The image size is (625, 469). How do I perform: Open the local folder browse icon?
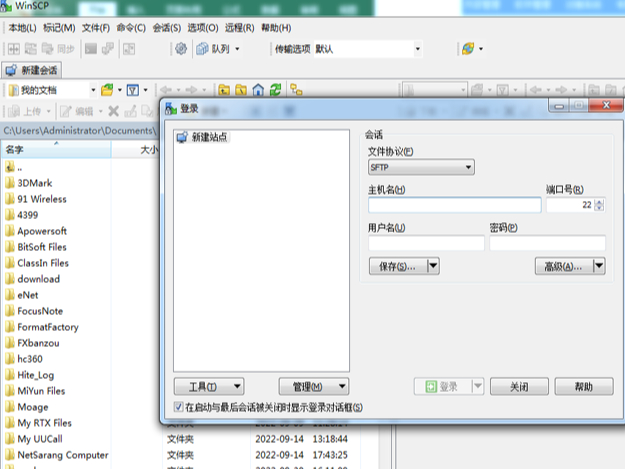coord(107,90)
